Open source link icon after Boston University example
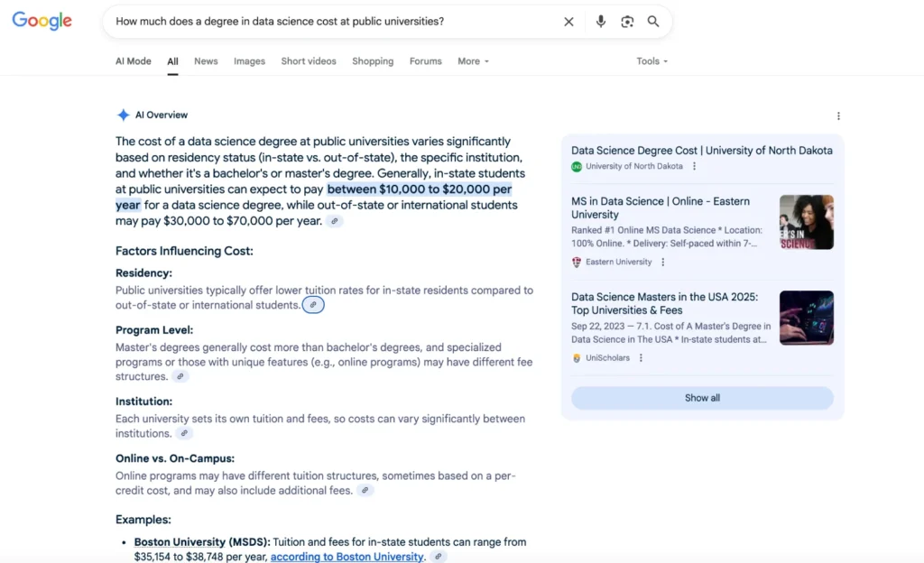This screenshot has height=563, width=924. [438, 557]
